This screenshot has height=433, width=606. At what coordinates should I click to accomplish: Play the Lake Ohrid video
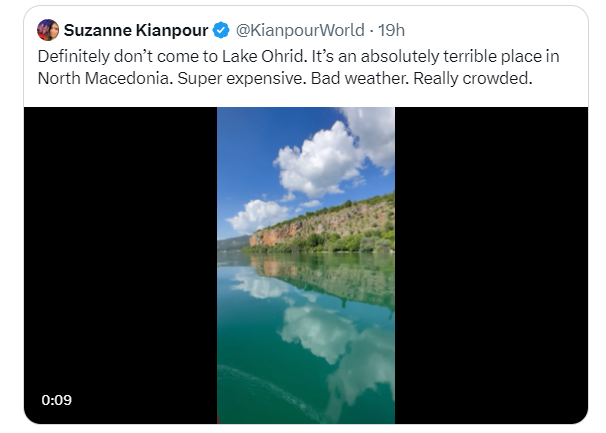coord(306,265)
